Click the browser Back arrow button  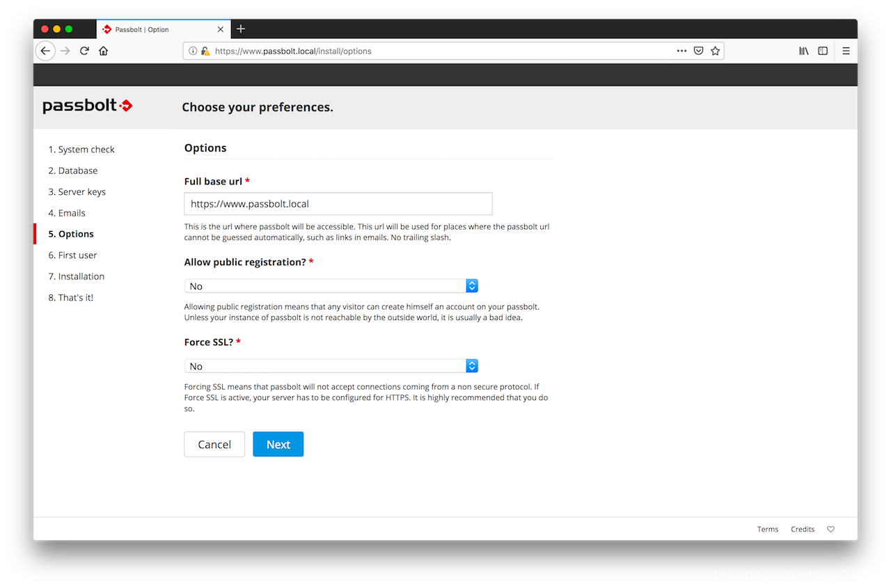tap(45, 51)
